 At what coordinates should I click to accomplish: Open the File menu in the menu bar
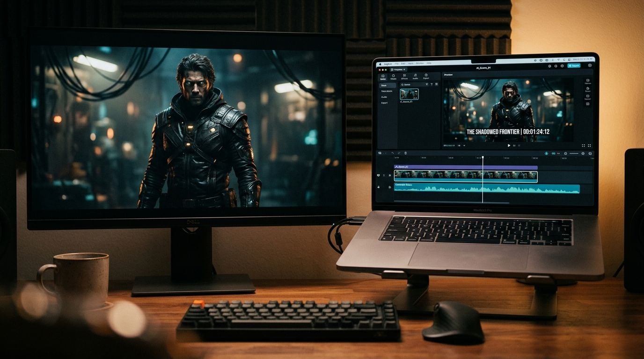coord(396,64)
